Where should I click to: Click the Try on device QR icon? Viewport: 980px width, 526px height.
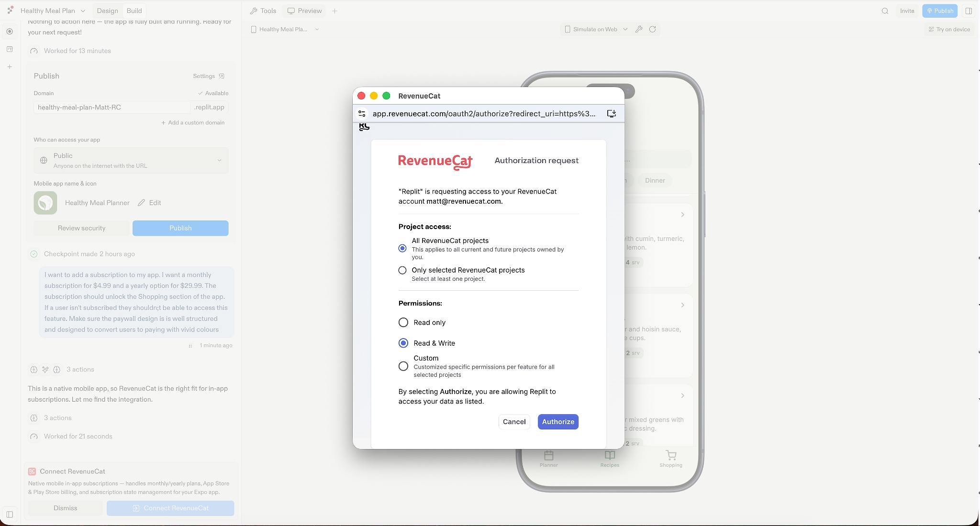tap(931, 29)
